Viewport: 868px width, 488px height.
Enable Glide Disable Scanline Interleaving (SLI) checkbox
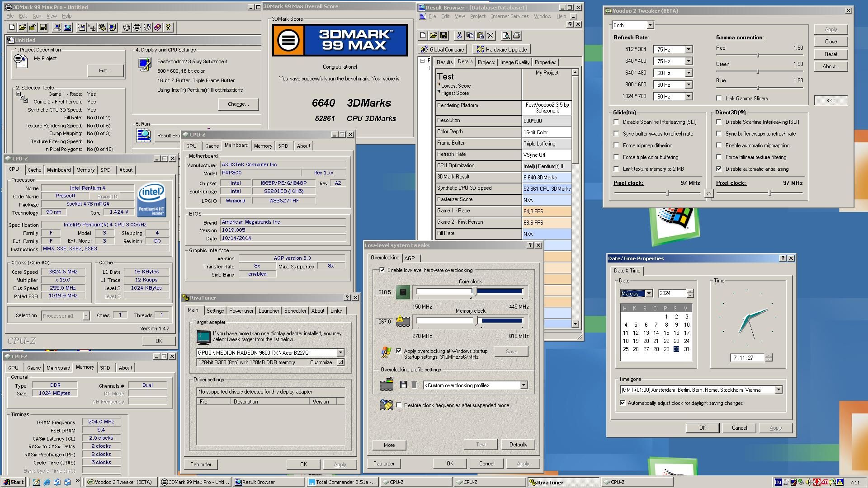pyautogui.click(x=616, y=122)
